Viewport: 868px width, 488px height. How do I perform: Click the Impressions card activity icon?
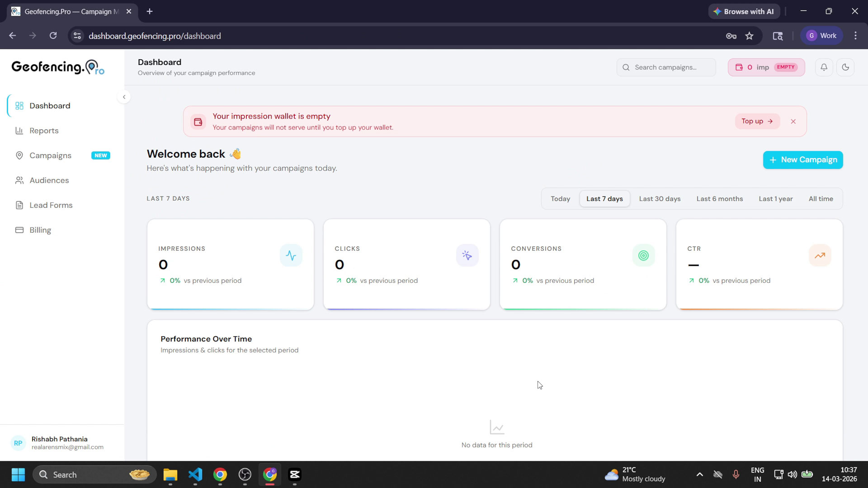point(291,255)
